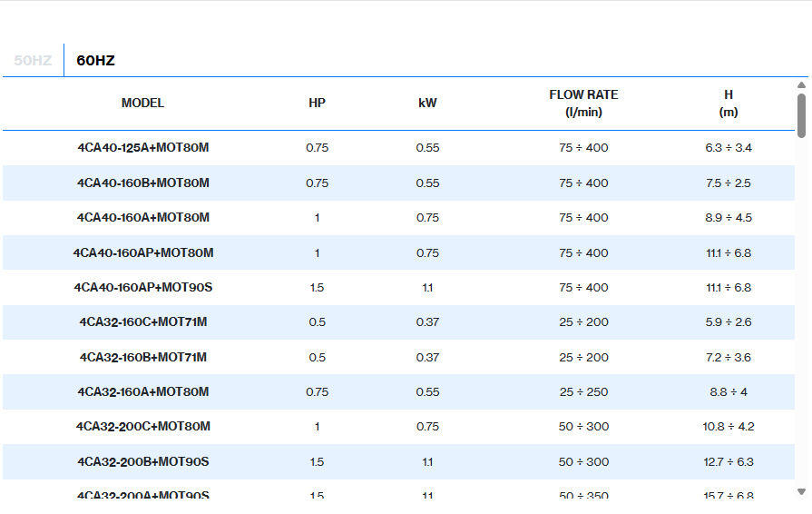Select model 4CA40-160AP+MOT90S
Viewport: 812px width, 514px height.
coord(143,288)
